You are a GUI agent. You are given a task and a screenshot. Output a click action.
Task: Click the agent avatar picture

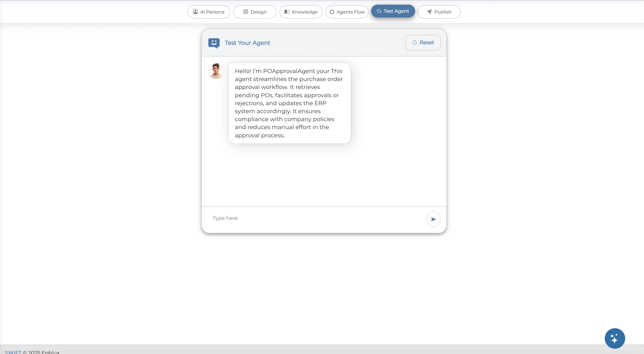pyautogui.click(x=216, y=71)
